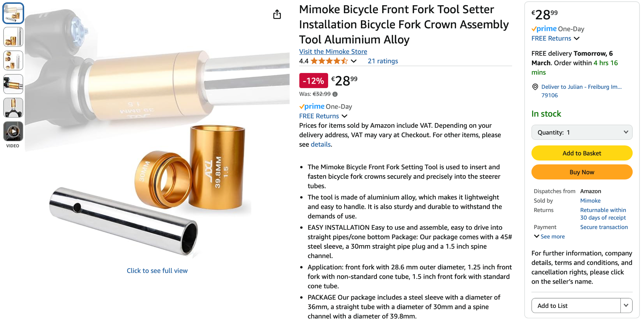Click the star rating icons
Image resolution: width=644 pixels, height=323 pixels.
[329, 61]
